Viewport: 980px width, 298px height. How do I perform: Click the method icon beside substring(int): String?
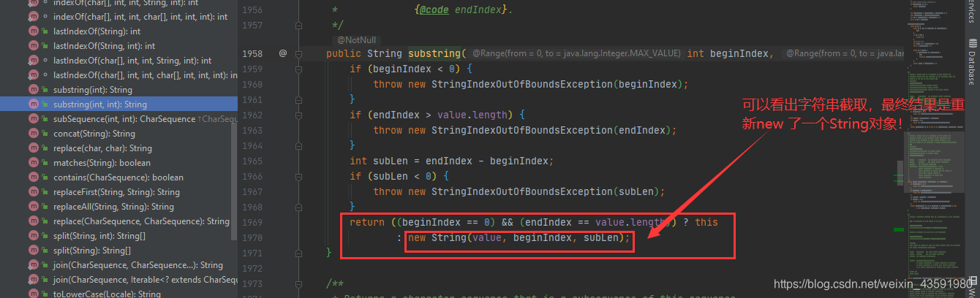click(x=34, y=90)
